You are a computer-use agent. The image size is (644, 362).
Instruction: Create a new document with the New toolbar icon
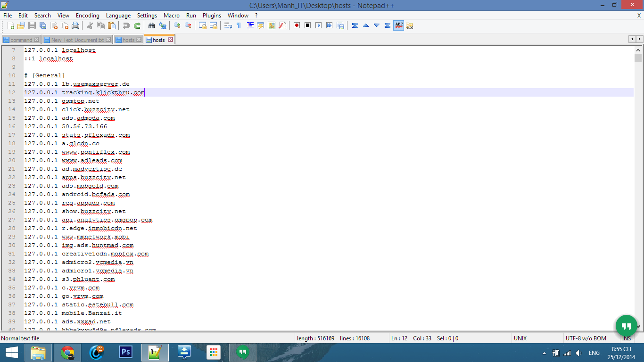[11, 25]
